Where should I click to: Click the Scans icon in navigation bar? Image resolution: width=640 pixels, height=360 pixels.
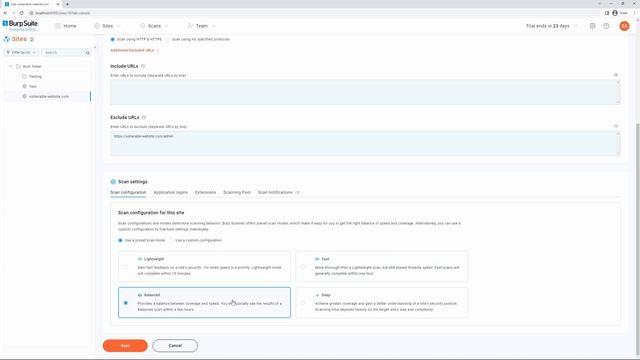[x=142, y=26]
